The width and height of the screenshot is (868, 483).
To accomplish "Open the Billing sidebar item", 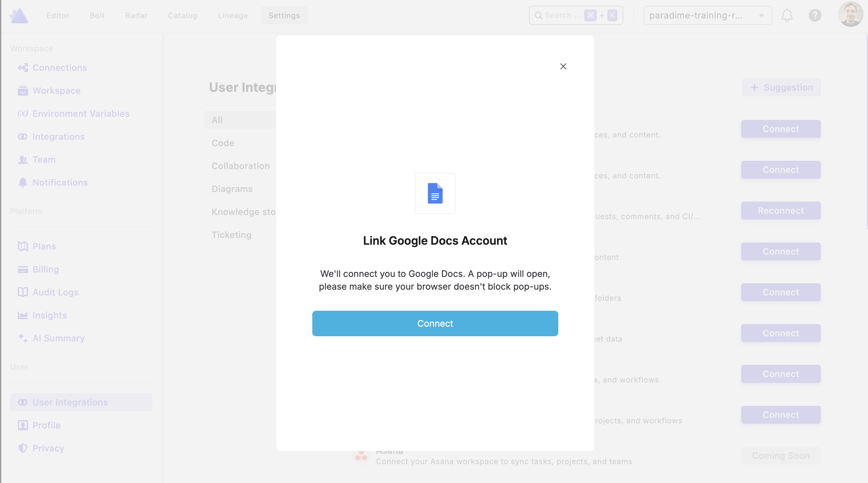I will 46,269.
